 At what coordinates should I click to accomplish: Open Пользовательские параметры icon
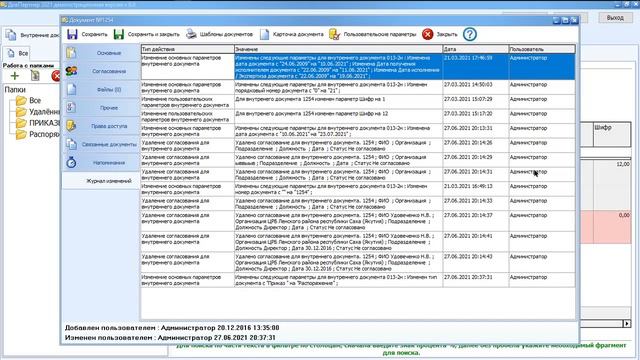point(334,34)
